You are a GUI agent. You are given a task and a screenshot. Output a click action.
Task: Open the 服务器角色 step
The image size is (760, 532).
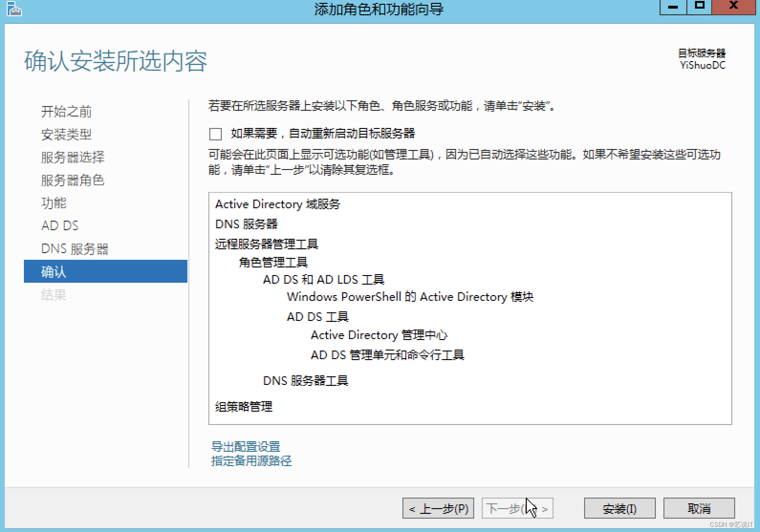tap(73, 180)
